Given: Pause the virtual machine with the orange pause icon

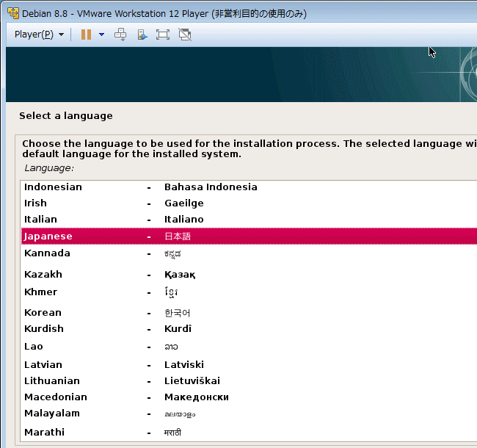Looking at the screenshot, I should pos(86,35).
